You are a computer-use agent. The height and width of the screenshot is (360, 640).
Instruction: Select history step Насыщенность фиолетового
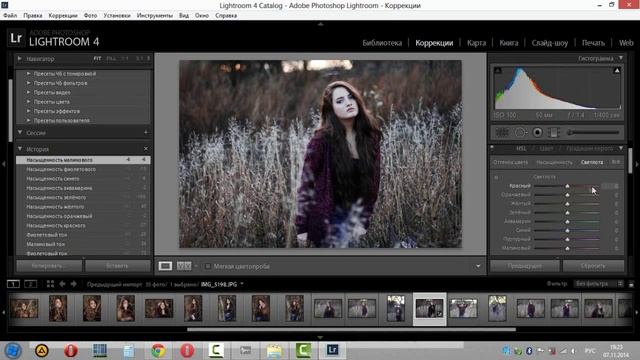(x=83, y=169)
